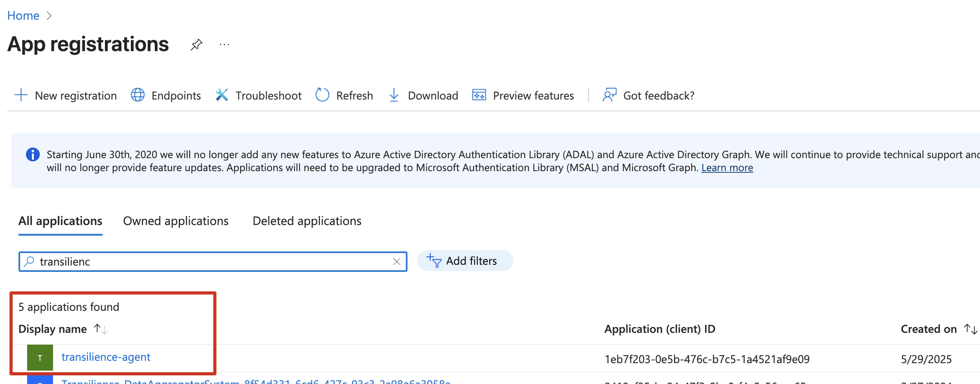Sort by Created on arrows

pyautogui.click(x=971, y=329)
